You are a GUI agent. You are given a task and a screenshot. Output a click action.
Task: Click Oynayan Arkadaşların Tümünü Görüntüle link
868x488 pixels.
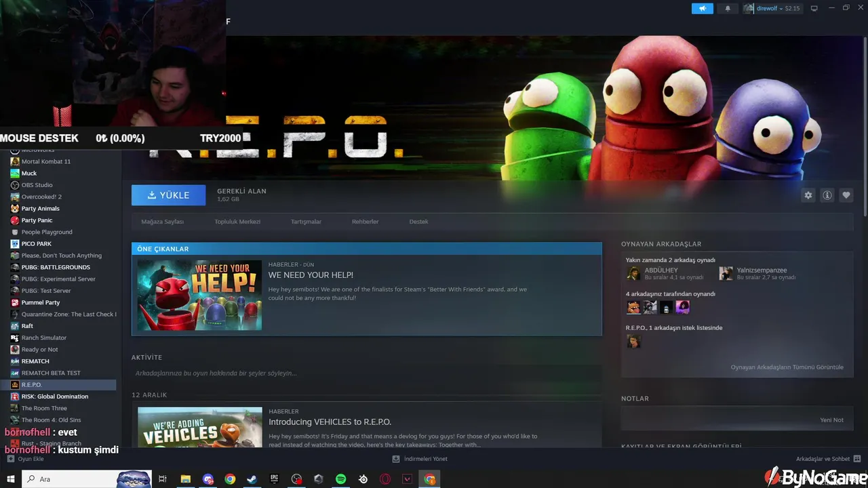(x=787, y=367)
